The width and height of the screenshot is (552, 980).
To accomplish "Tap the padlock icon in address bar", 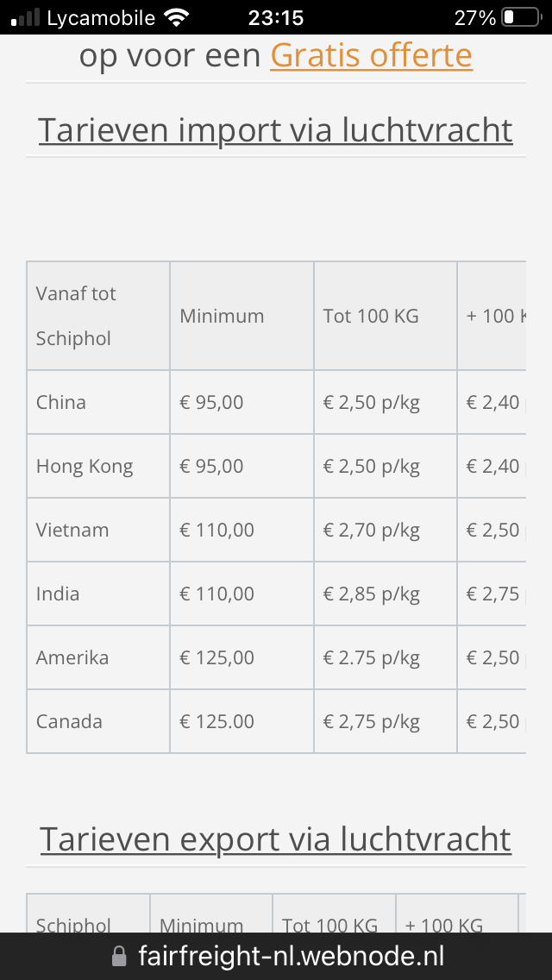I will [x=119, y=957].
